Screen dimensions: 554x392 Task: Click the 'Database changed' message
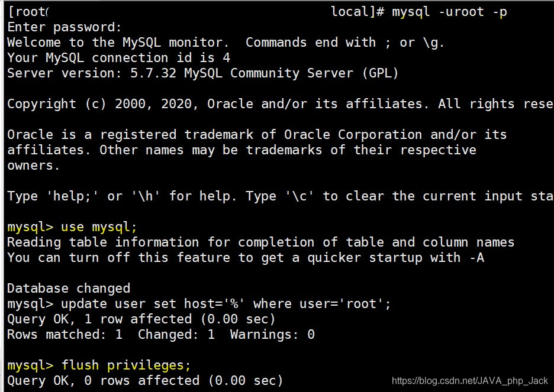pyautogui.click(x=69, y=289)
